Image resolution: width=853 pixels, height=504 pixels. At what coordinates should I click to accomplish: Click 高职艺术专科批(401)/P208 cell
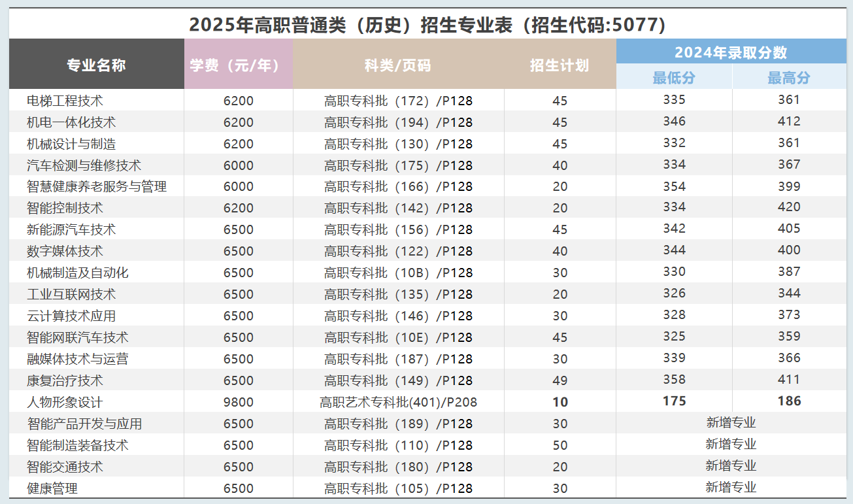pos(398,402)
